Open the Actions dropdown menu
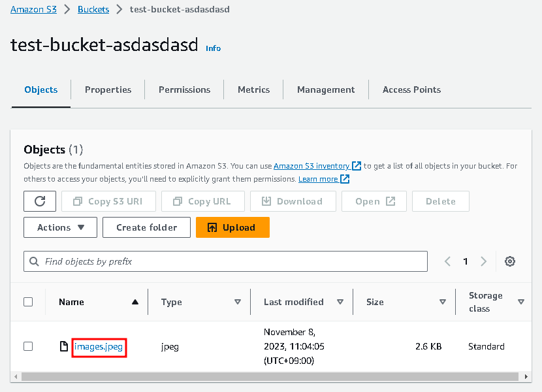This screenshot has height=392, width=542. (x=61, y=227)
